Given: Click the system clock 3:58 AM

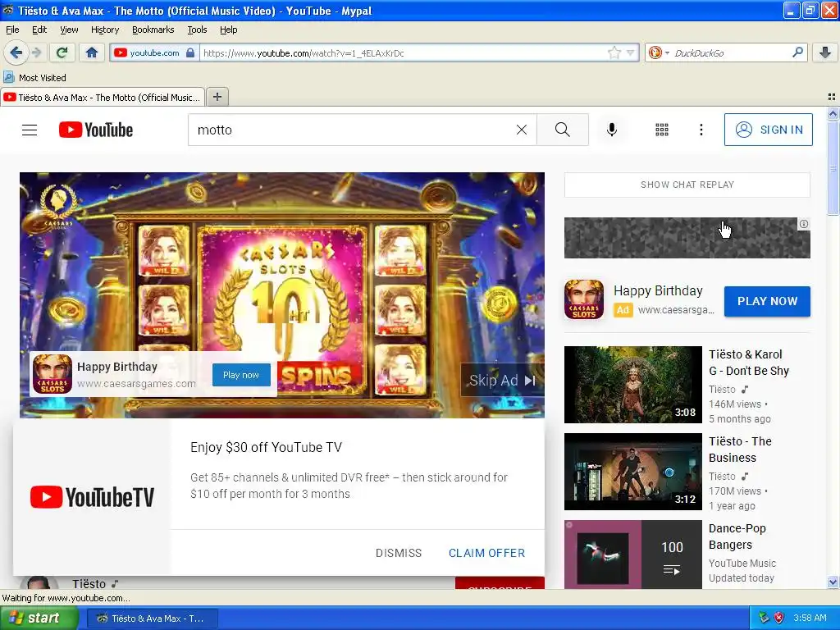Looking at the screenshot, I should point(810,618).
